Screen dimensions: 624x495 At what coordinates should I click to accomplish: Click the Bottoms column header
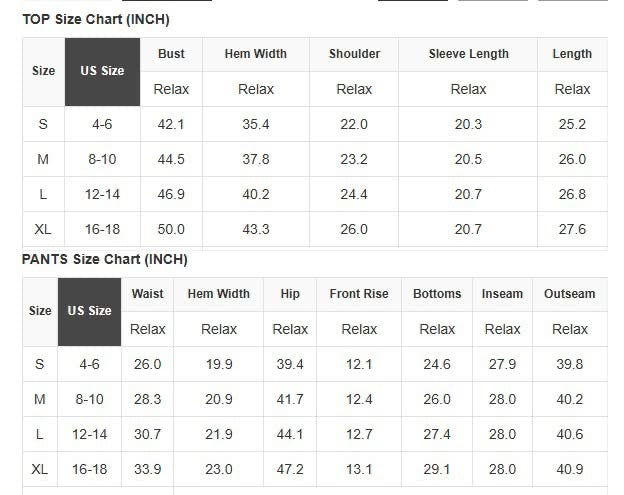437,294
